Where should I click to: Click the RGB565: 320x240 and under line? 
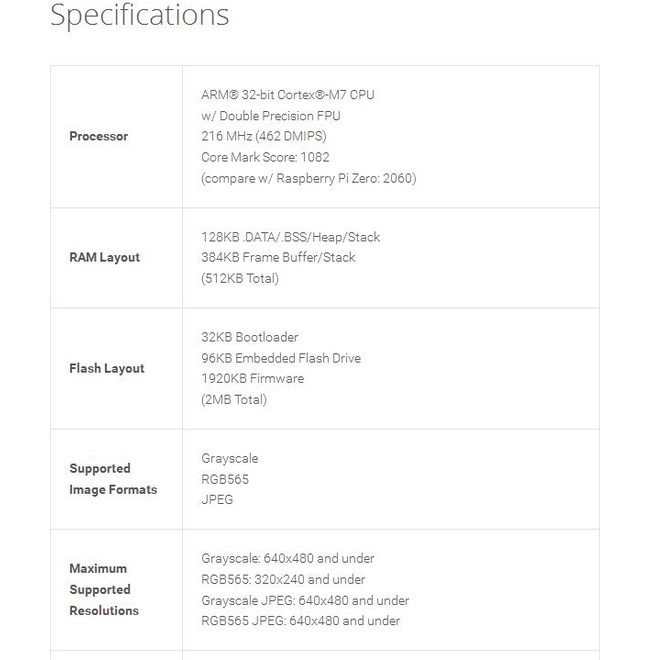[283, 579]
